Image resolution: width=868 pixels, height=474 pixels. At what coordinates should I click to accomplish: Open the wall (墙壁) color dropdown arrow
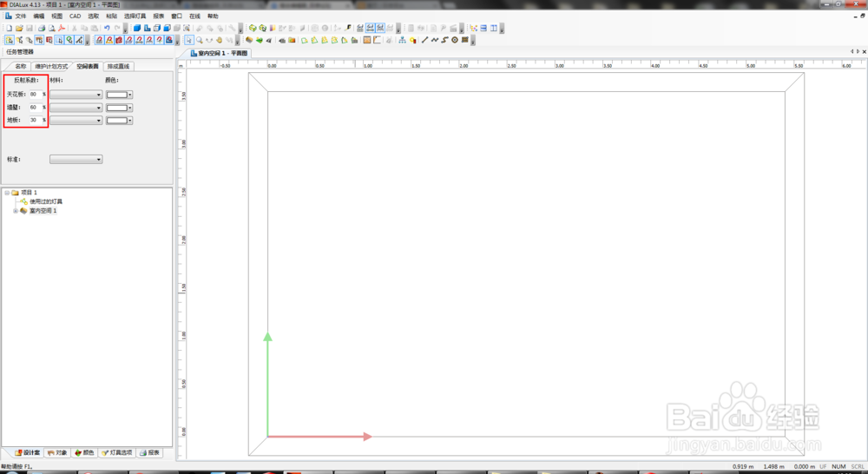click(130, 108)
